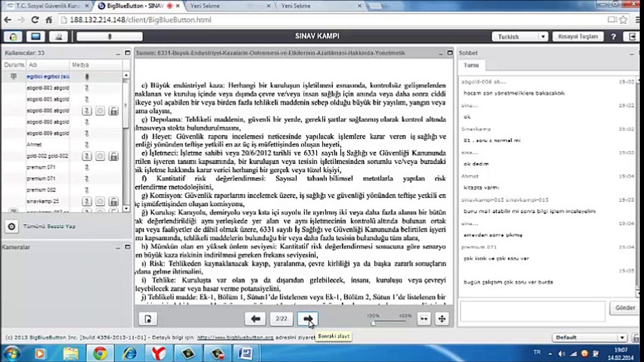Image resolution: width=644 pixels, height=362 pixels.
Task: Toggle lock icon for abgold-006
Action: [x=114, y=111]
